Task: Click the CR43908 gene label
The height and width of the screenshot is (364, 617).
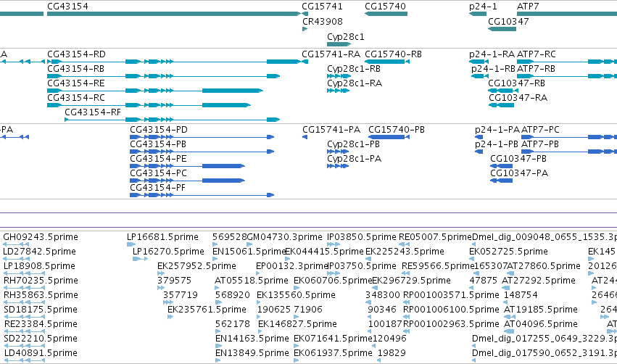Action: click(322, 21)
